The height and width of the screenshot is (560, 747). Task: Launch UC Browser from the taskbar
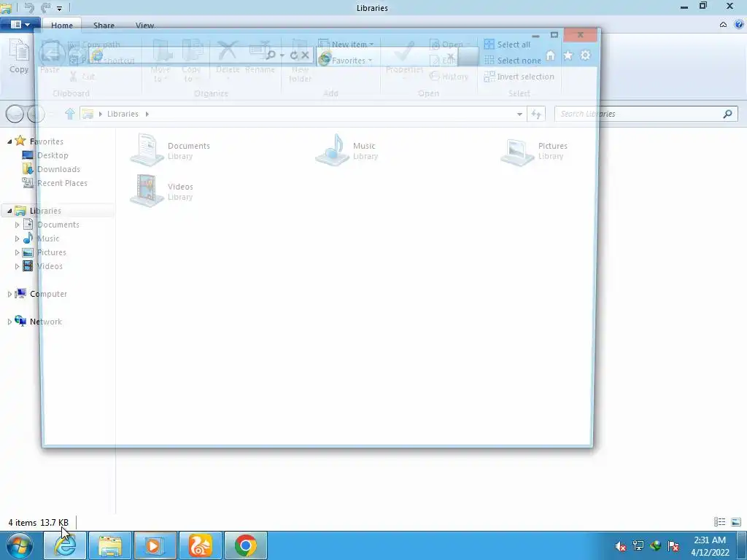[201, 545]
